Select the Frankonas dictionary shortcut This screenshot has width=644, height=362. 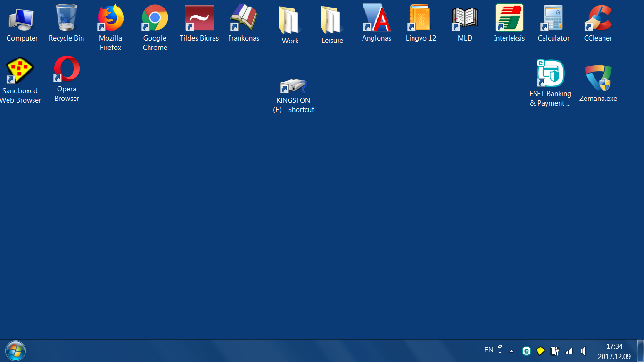243,24
